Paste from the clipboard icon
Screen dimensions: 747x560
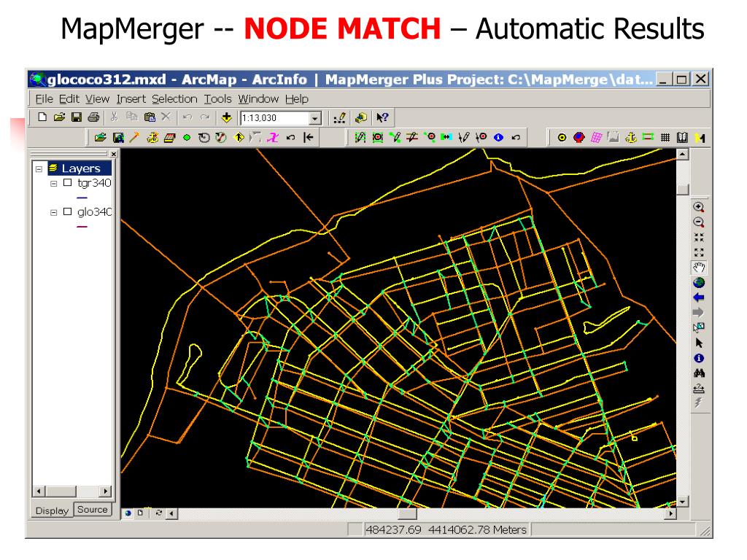[x=150, y=117]
